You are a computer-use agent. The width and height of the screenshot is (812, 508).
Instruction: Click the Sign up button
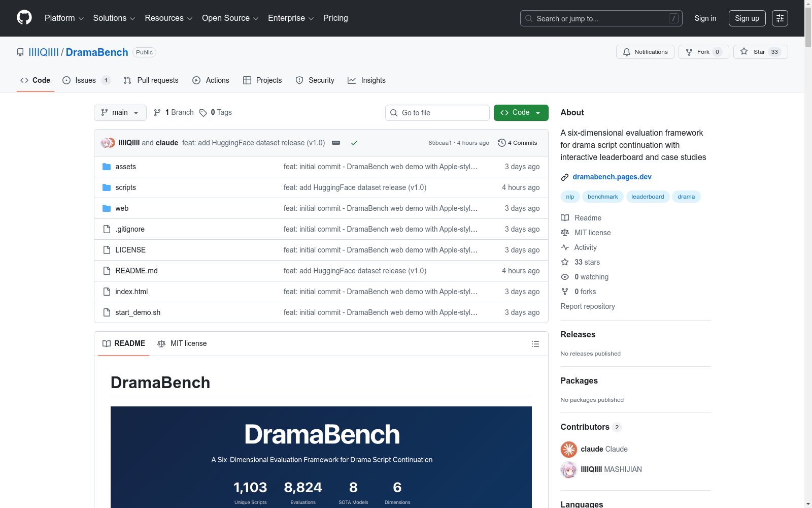pos(747,18)
